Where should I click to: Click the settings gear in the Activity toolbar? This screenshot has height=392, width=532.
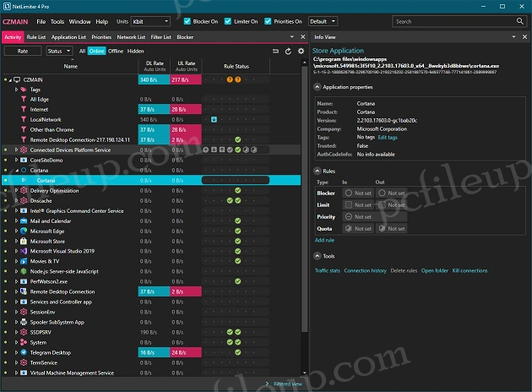[301, 52]
